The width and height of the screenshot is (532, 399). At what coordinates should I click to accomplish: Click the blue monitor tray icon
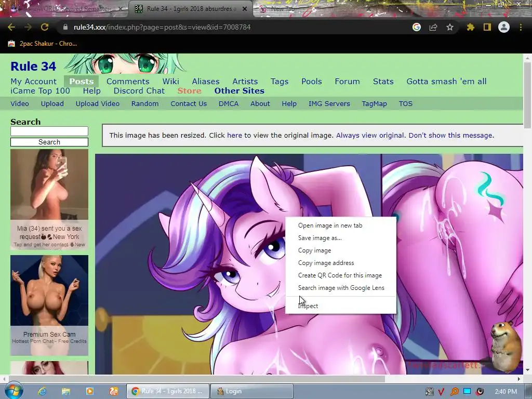[x=467, y=392]
